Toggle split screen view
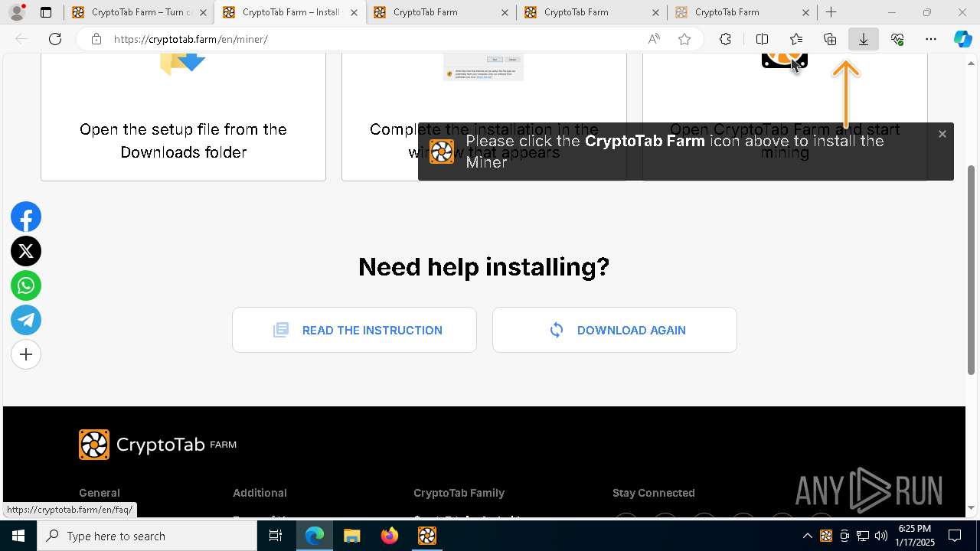Viewport: 980px width, 551px height. tap(762, 39)
